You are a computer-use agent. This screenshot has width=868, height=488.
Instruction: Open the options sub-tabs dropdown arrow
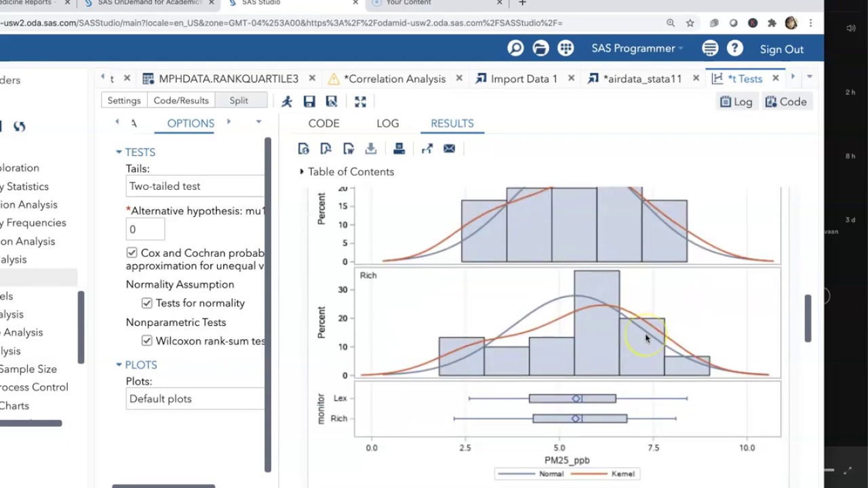pyautogui.click(x=258, y=122)
